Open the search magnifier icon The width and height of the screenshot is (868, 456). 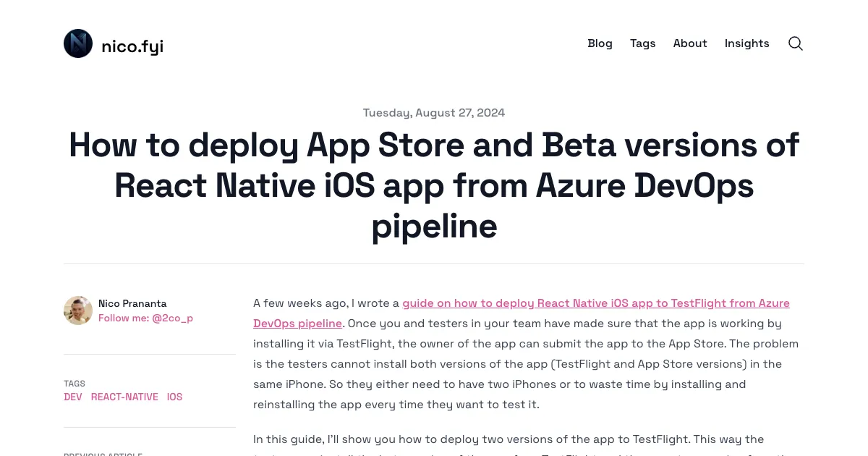pos(795,43)
